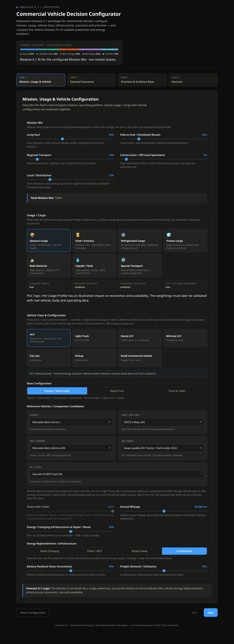
Task: Expand the LNG / Bio-LNG vehicle dropdown
Action: tap(163, 422)
